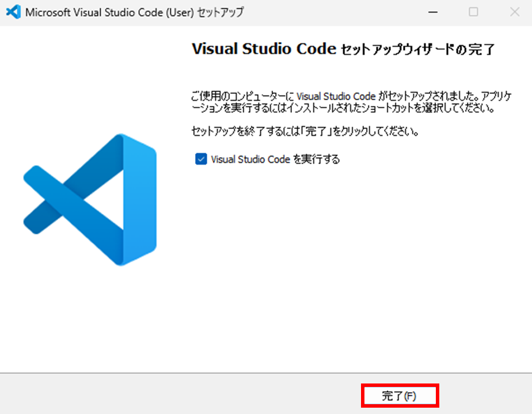Finish the setup wizard
This screenshot has width=532, height=414.
click(400, 396)
